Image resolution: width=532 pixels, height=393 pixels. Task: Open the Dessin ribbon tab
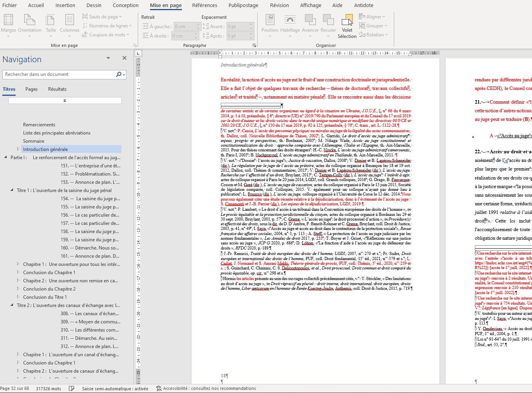point(94,5)
